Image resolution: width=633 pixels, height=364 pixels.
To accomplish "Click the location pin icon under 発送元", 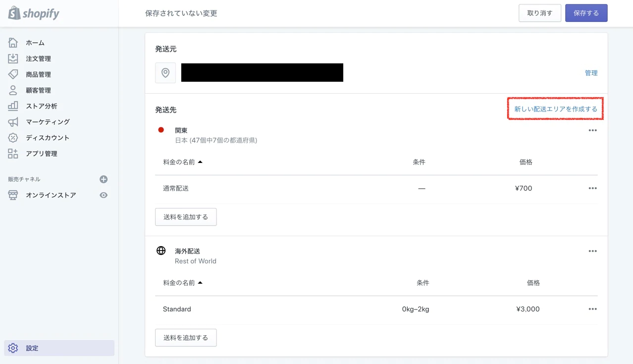I will 165,73.
